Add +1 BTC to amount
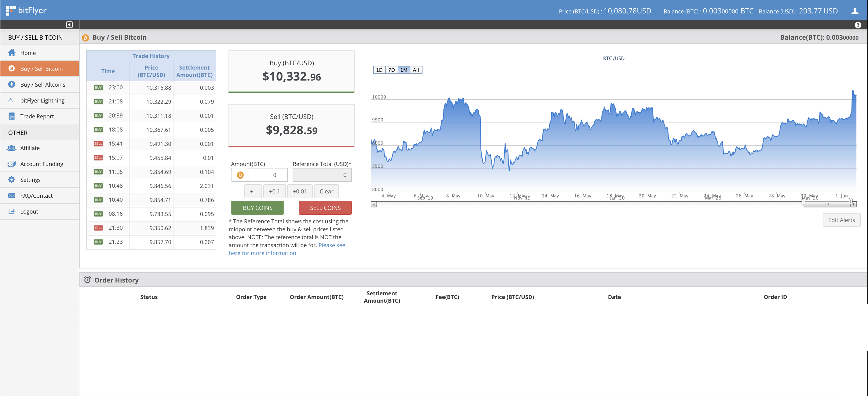868x396 pixels. [x=253, y=191]
